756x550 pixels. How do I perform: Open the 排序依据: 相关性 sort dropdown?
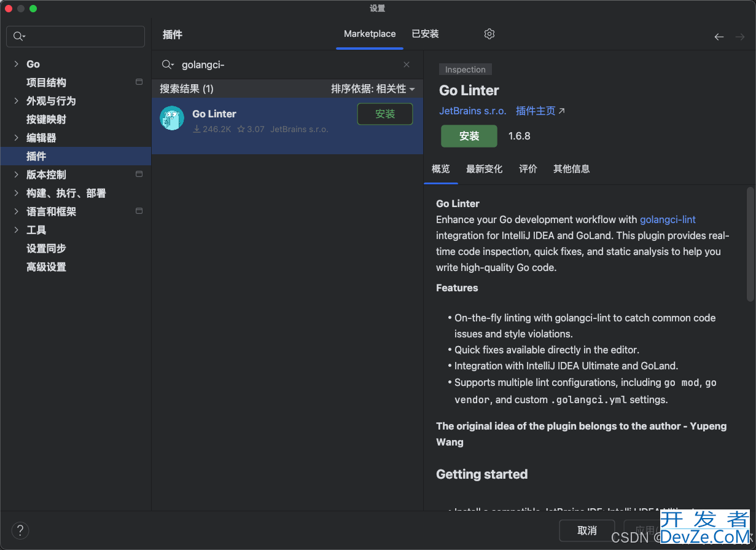point(373,89)
